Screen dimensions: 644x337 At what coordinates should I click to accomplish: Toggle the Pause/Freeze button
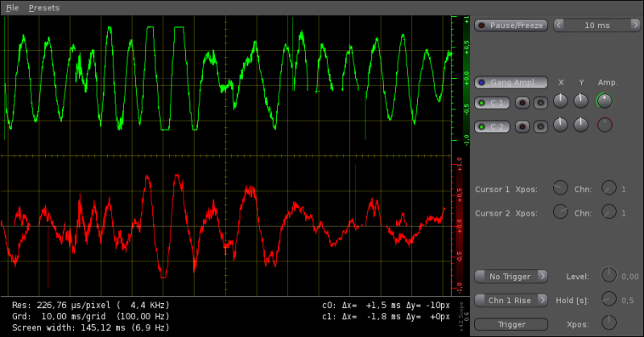511,26
